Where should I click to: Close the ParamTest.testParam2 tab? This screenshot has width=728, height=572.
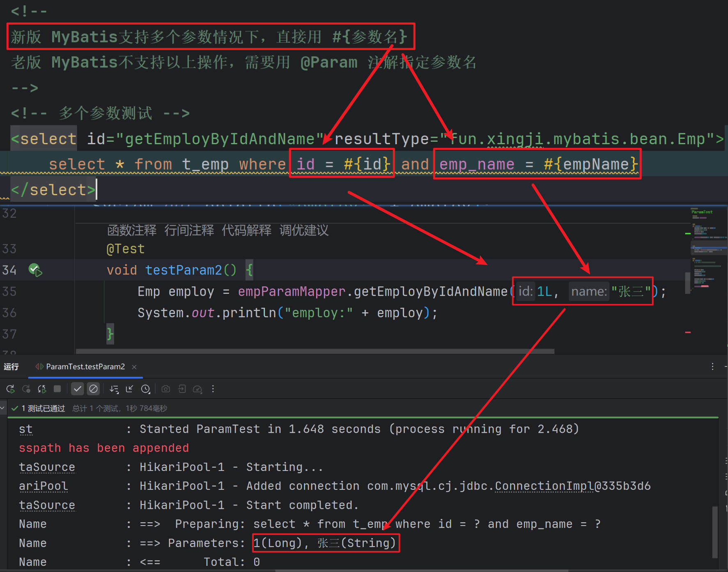coord(134,367)
